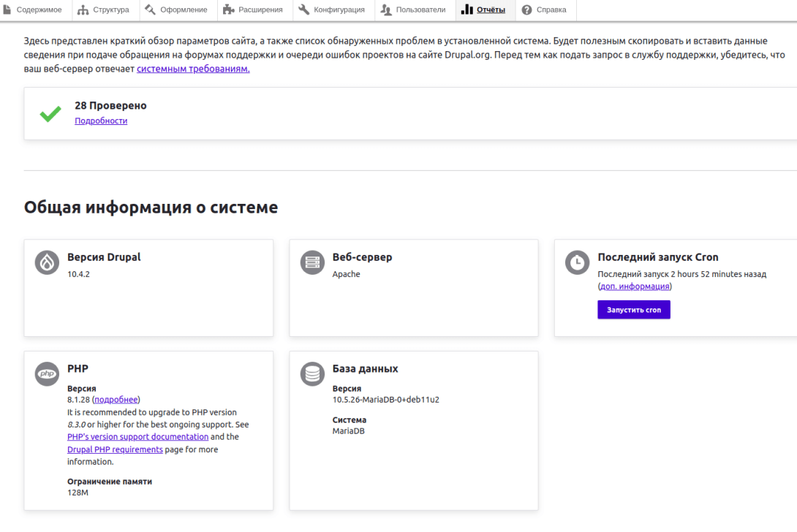The width and height of the screenshot is (797, 532).
Task: Open the Drupal PHP requirements link
Action: click(115, 449)
